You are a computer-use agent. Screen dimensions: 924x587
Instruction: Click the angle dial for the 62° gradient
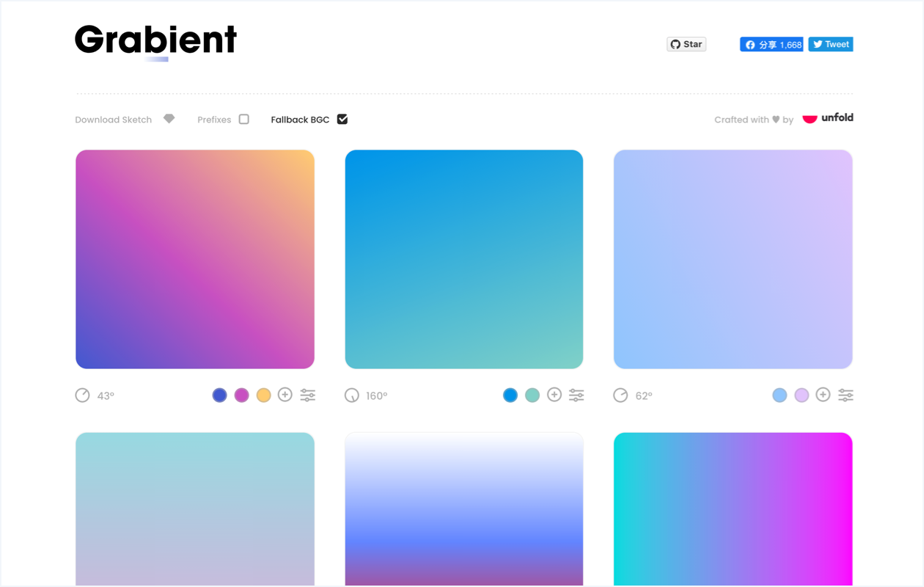(621, 395)
